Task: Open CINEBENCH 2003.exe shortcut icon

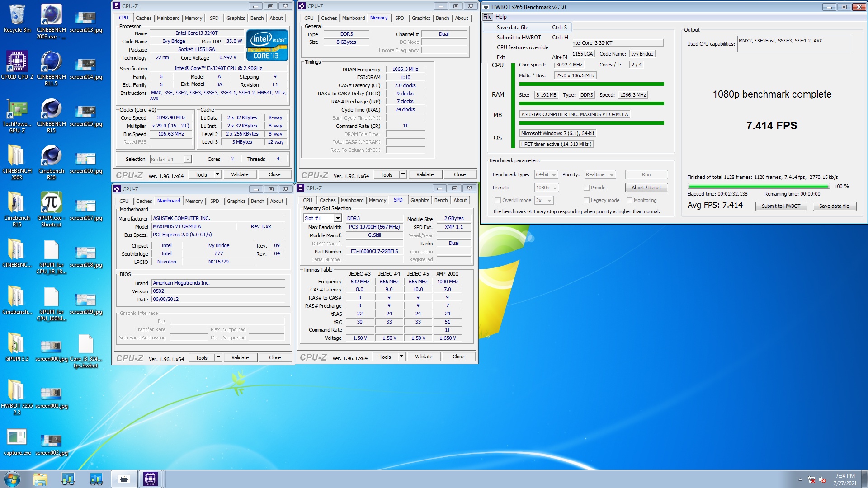Action: pos(51,22)
